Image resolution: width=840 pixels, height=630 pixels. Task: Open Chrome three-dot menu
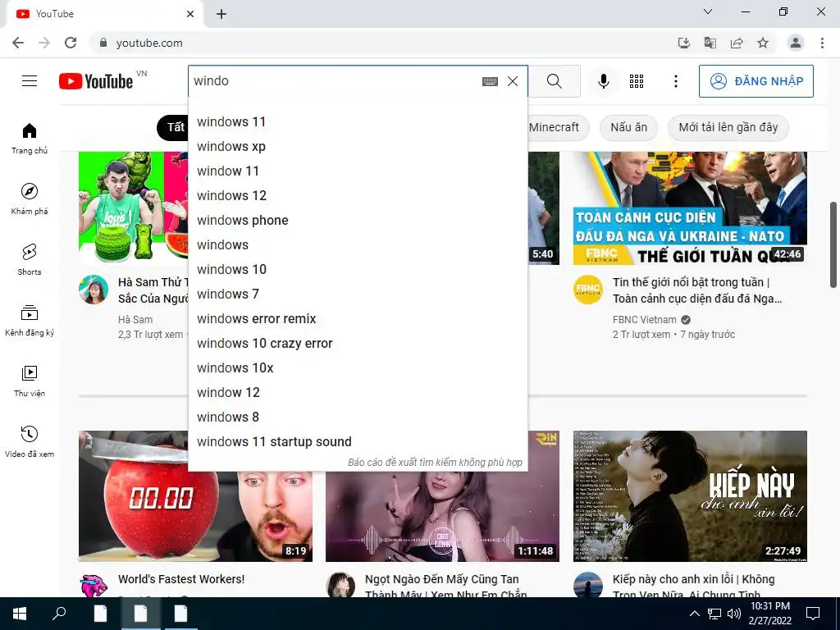tap(822, 43)
